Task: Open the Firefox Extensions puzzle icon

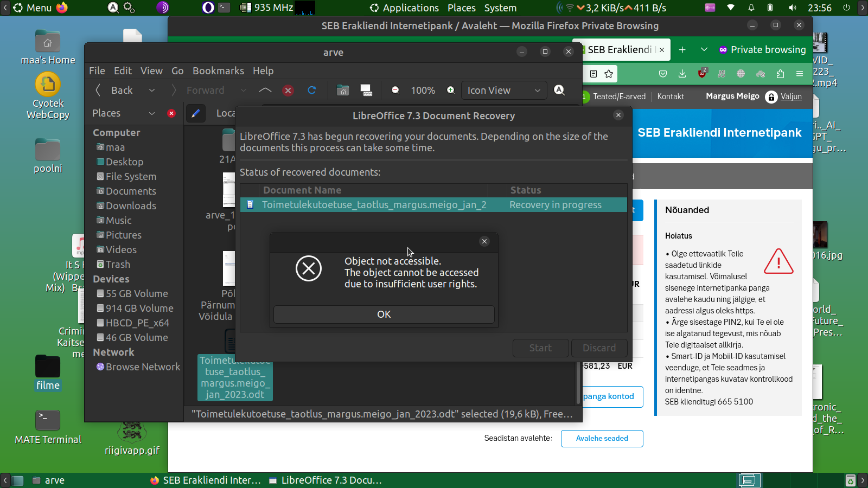Action: [x=780, y=74]
